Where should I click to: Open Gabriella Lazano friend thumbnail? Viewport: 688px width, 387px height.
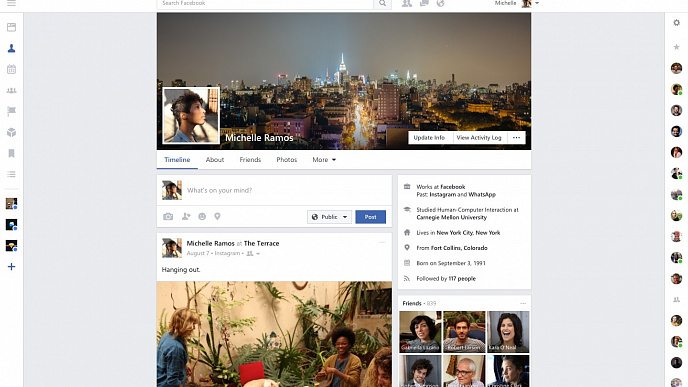tap(420, 332)
